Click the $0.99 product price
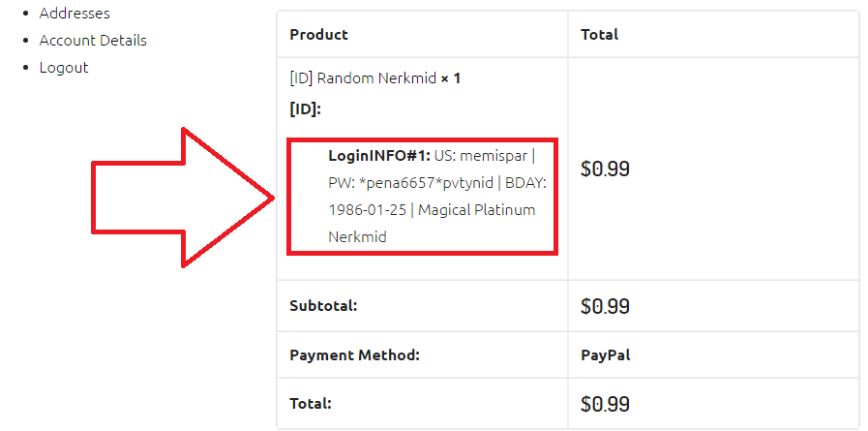Image resolution: width=868 pixels, height=431 pixels. coord(605,169)
